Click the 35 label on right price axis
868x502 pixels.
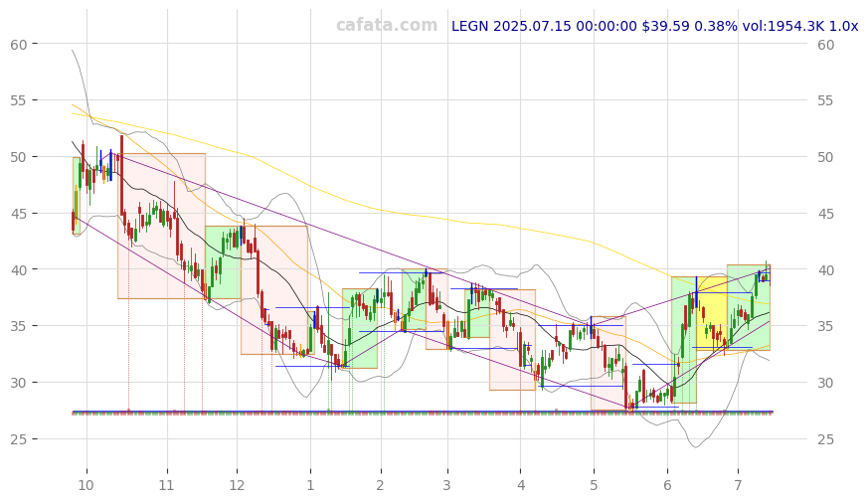coord(826,326)
